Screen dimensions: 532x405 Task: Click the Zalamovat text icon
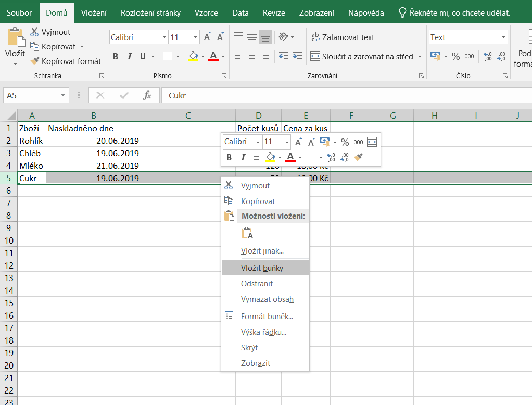314,37
